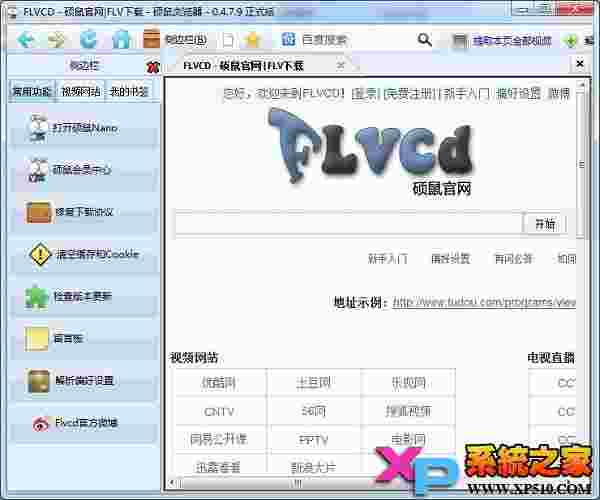Focus the video URL input field
The image size is (600, 500).
[x=349, y=223]
